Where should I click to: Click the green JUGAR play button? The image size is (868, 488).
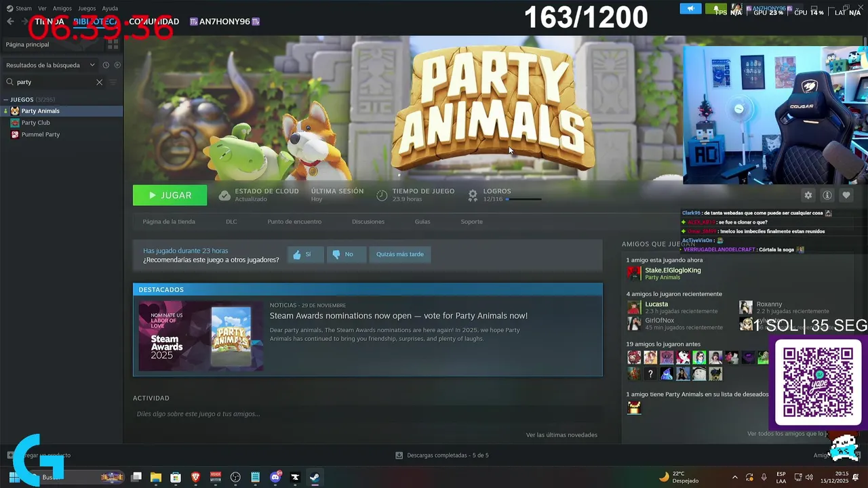point(170,195)
